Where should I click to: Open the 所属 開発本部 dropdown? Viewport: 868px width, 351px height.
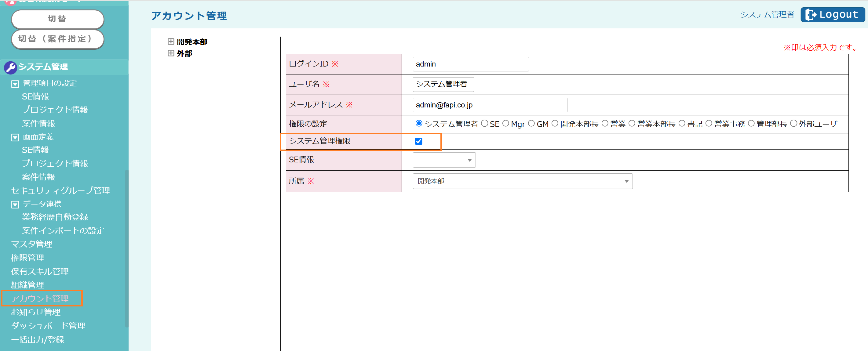(522, 181)
